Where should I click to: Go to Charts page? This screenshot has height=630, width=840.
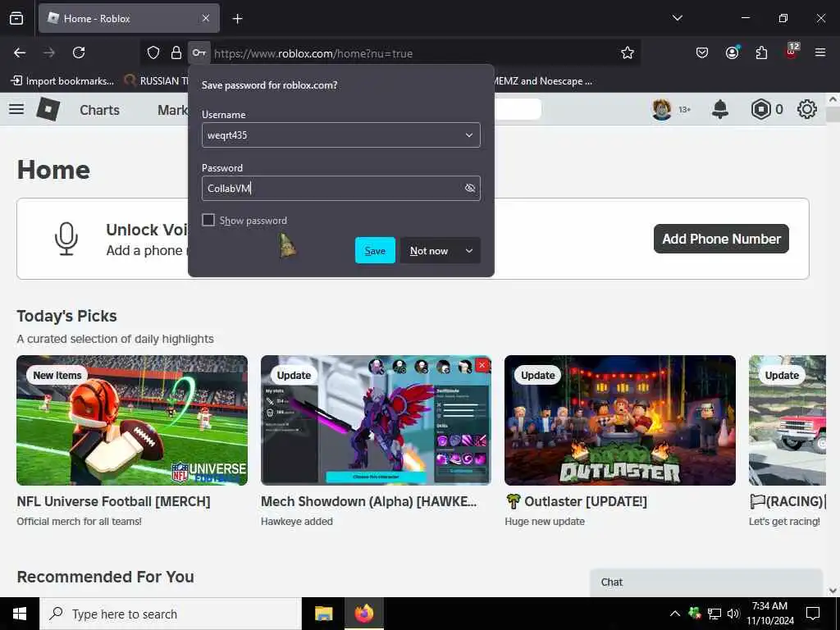[x=99, y=110]
